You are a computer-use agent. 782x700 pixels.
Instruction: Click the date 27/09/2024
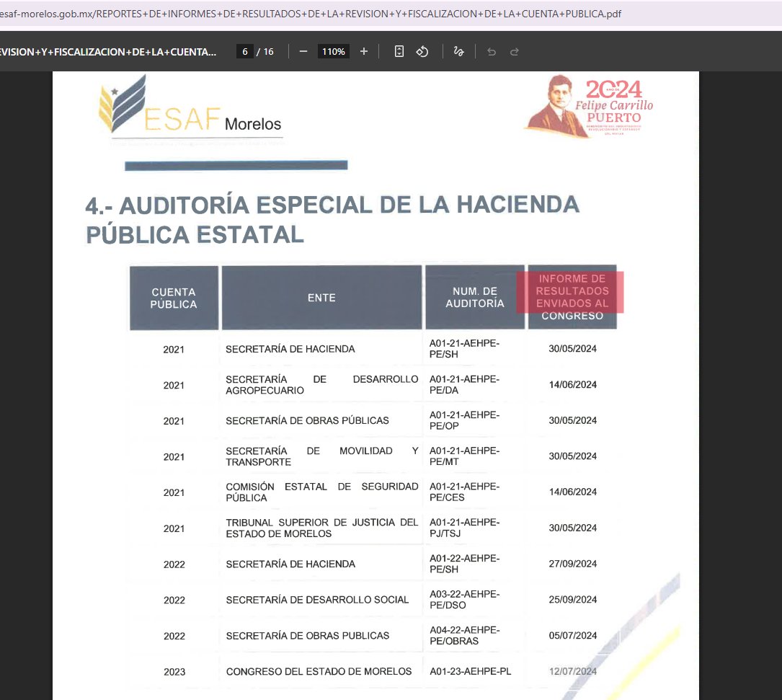pyautogui.click(x=572, y=564)
